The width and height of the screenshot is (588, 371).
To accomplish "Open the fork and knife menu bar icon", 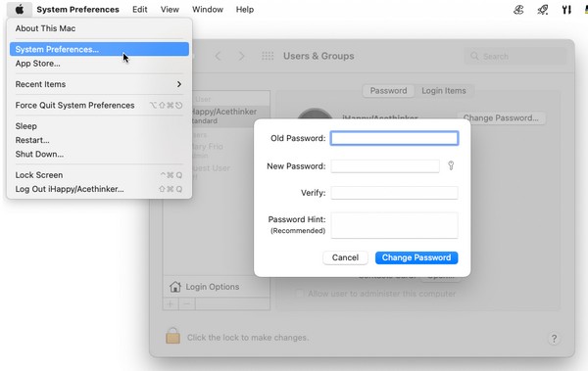I will coord(566,10).
